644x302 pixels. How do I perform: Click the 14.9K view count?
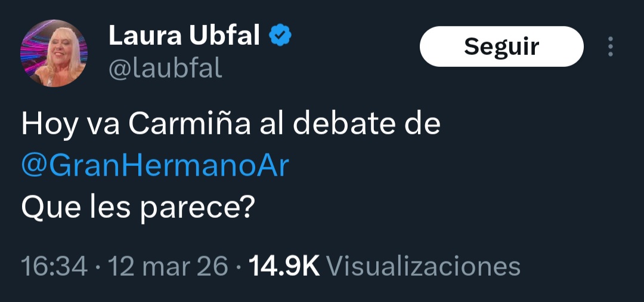[284, 266]
